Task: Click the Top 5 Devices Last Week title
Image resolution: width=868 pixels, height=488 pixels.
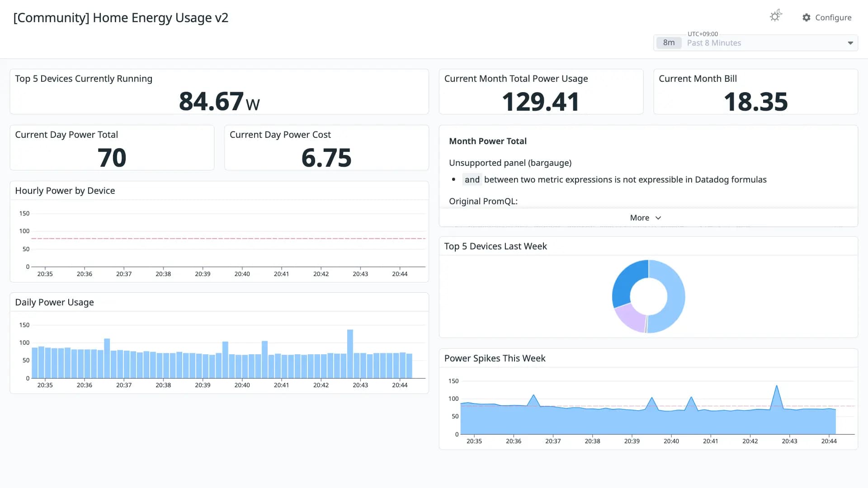Action: [x=495, y=246]
